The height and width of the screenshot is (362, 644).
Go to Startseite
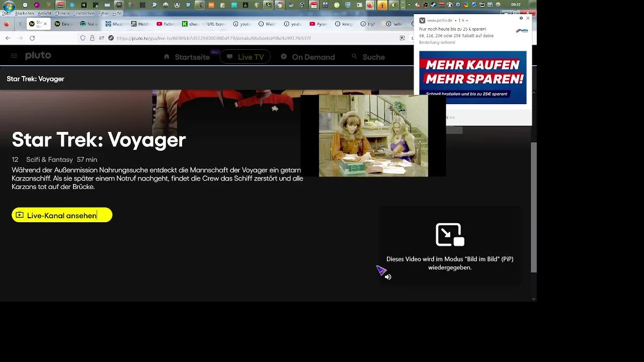pos(187,57)
